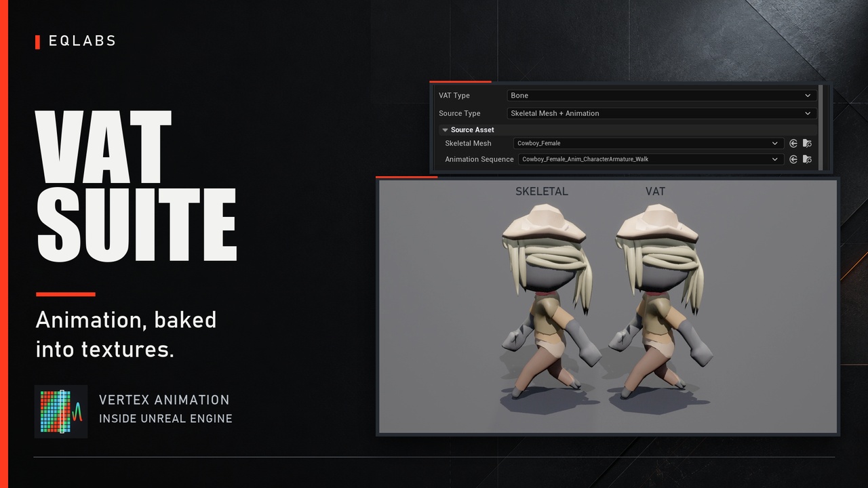Browse to Animation Sequence asset in content browser
The height and width of the screenshot is (488, 868).
(807, 159)
